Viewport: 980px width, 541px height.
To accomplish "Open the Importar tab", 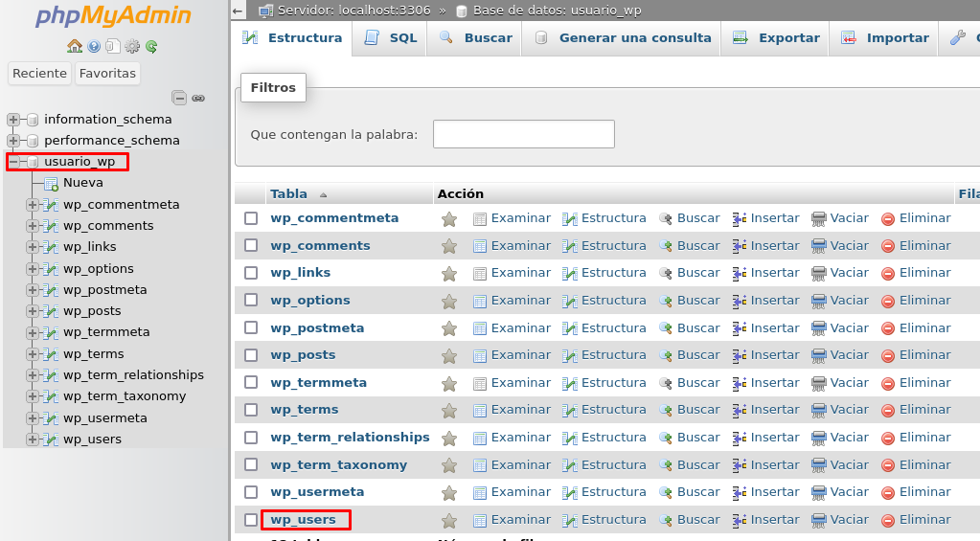I will tap(884, 38).
